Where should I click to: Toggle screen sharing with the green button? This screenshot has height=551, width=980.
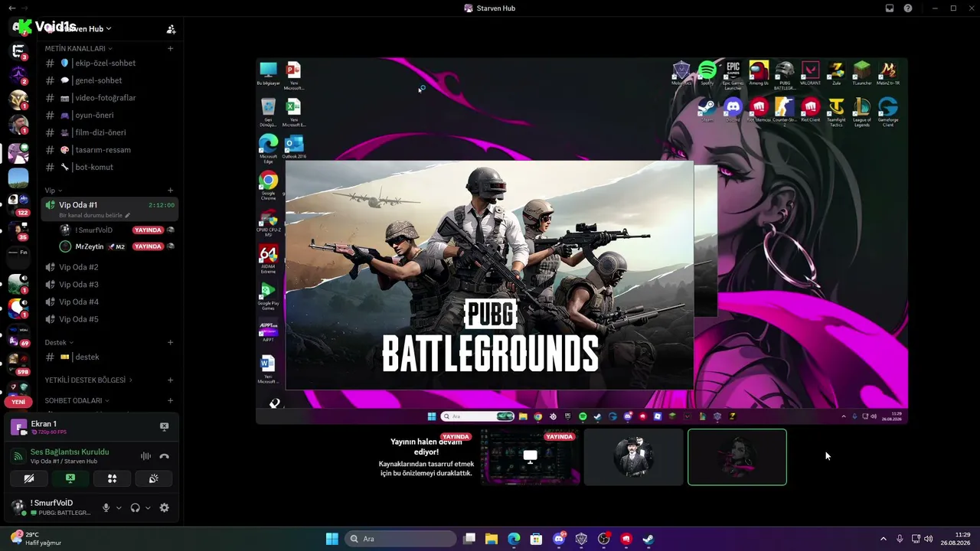click(70, 478)
